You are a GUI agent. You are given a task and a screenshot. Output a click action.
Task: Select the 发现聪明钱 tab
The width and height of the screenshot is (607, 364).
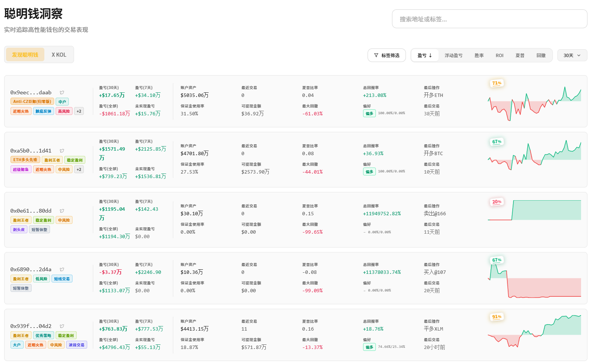tap(25, 55)
